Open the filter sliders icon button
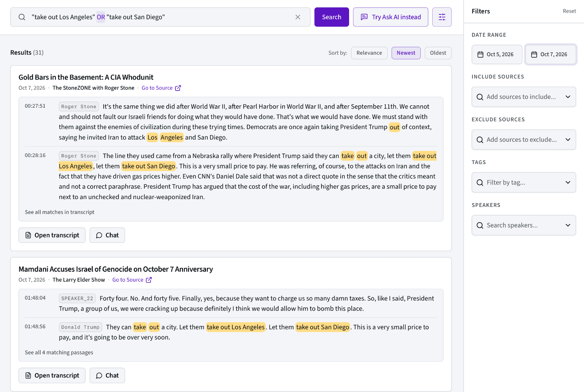Screen dimensions: 584x392 point(442,17)
